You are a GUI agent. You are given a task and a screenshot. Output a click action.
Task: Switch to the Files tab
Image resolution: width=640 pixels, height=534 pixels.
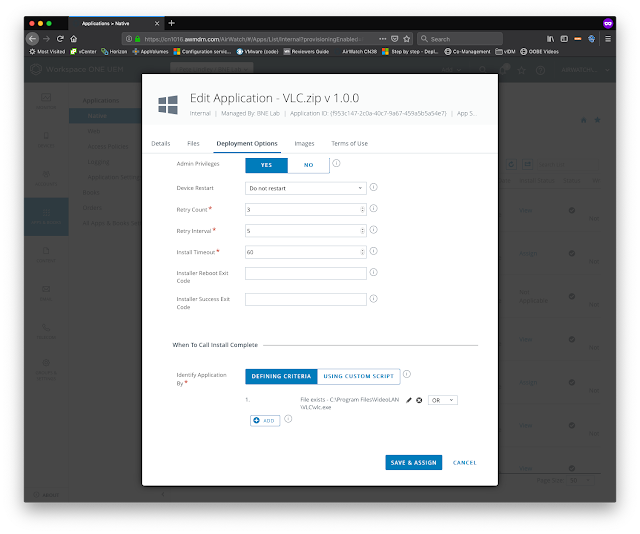[x=193, y=143]
